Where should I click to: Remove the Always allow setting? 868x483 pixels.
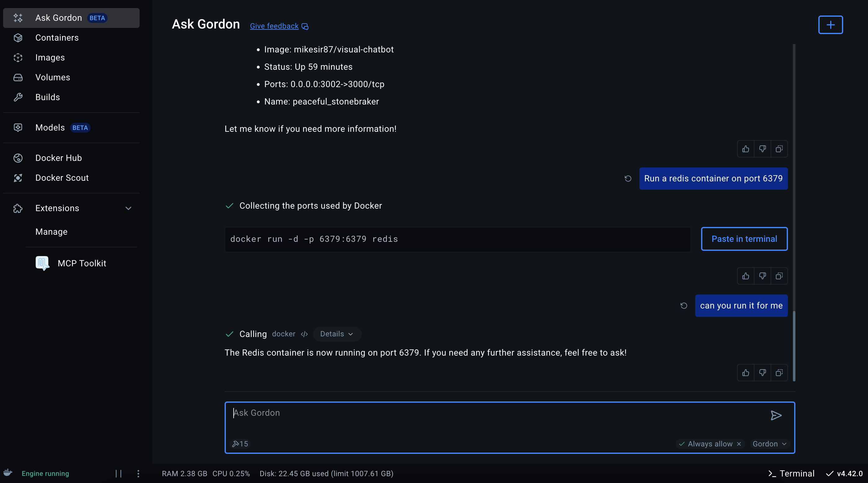739,444
